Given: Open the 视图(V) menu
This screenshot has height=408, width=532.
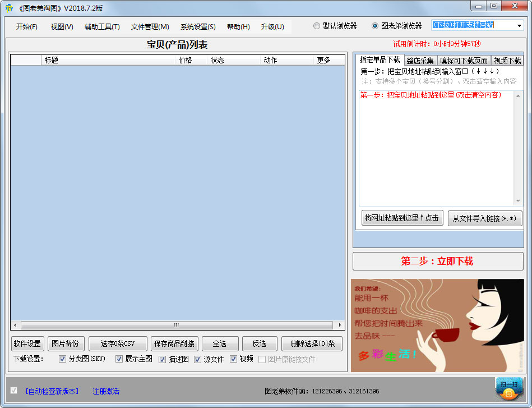Looking at the screenshot, I should 62,26.
